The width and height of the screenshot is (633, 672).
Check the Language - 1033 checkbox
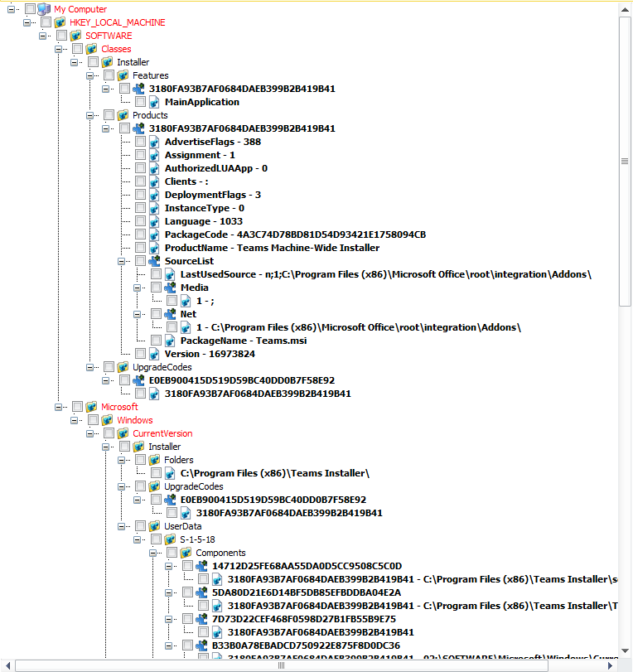point(140,220)
